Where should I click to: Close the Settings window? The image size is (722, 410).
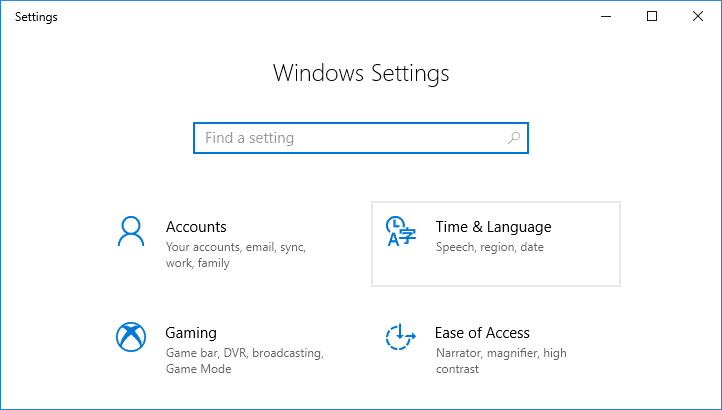click(x=698, y=16)
